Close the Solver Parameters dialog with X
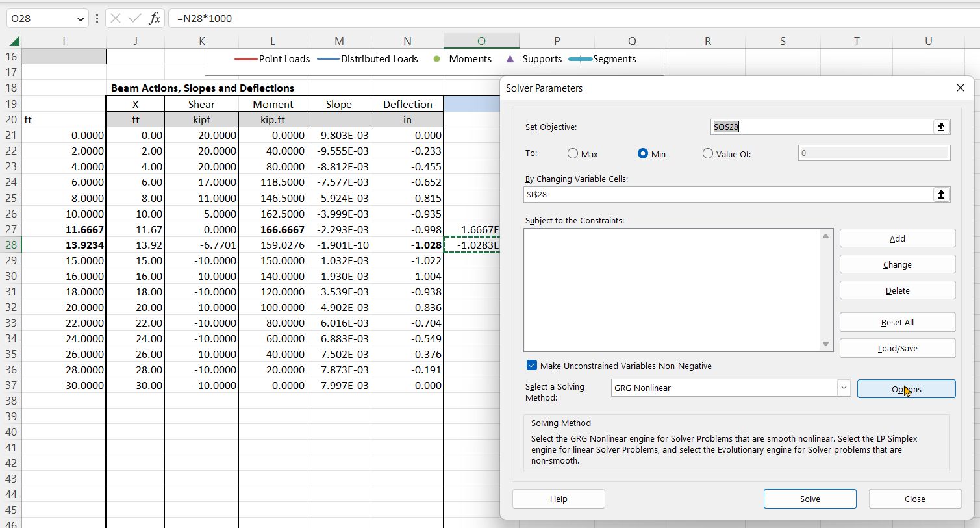Screen dimensions: 980x528 (960, 88)
